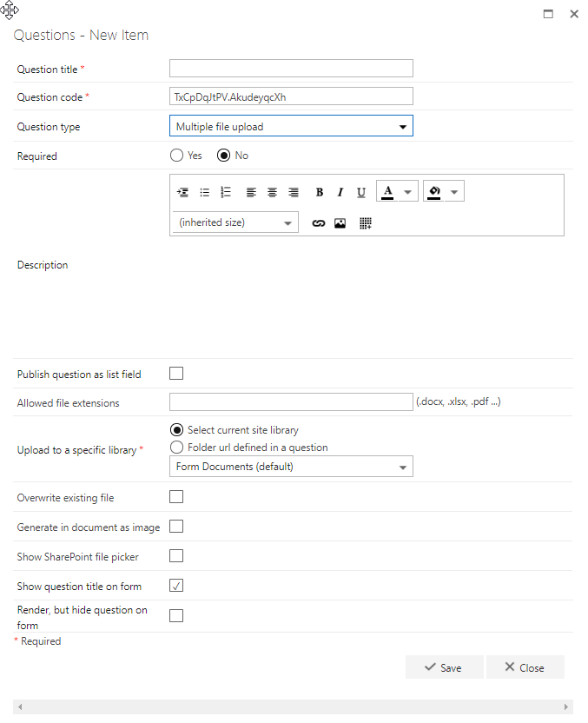Open the Question type dropdown
The height and width of the screenshot is (723, 588).
291,126
